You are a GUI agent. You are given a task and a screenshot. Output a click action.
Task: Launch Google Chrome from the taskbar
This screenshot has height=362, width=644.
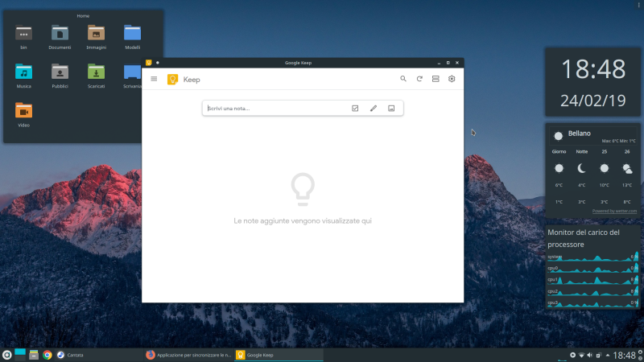47,355
